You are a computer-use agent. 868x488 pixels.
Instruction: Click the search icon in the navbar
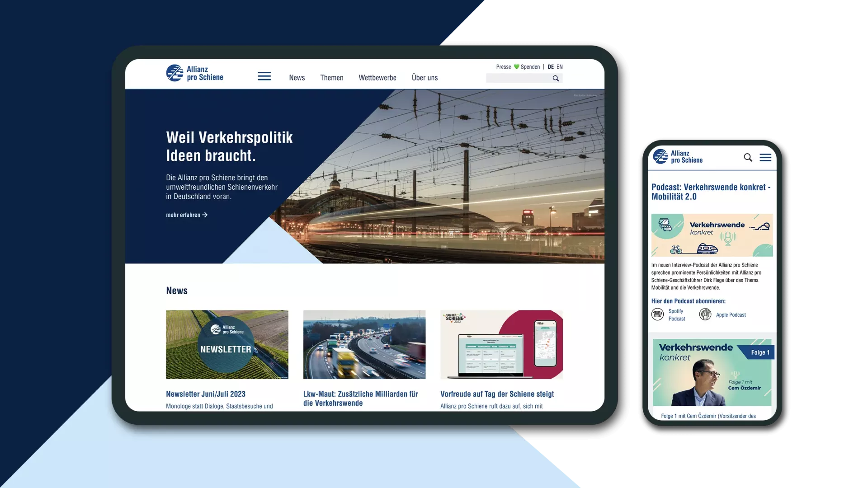556,78
